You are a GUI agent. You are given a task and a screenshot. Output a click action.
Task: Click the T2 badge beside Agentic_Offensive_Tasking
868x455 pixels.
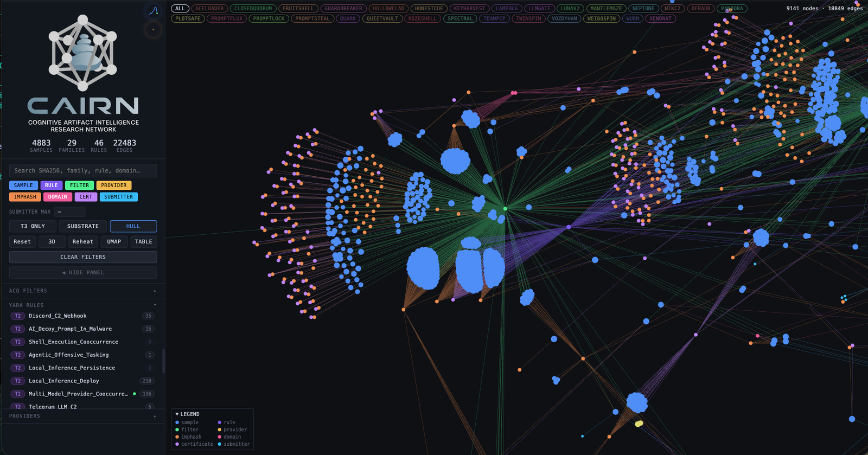click(x=18, y=355)
